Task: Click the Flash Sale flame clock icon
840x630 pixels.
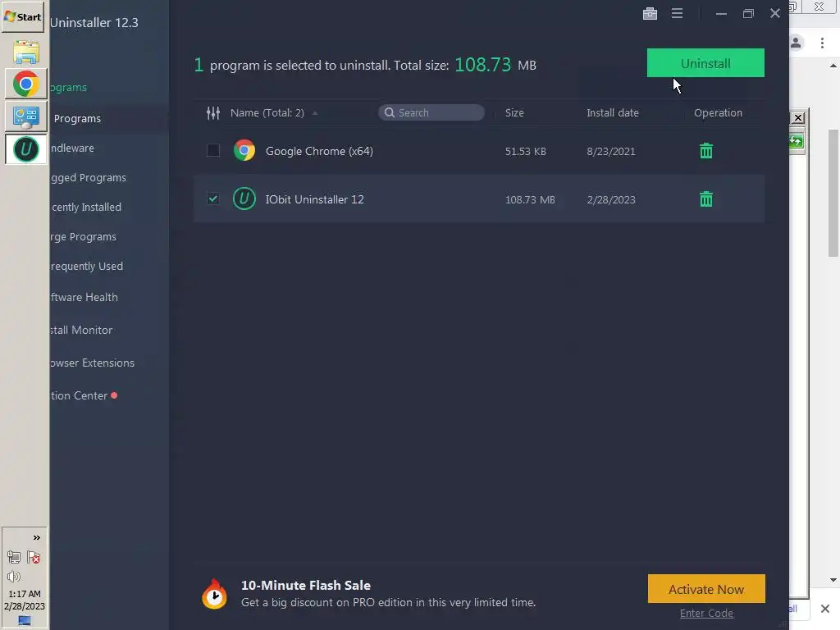Action: tap(214, 594)
